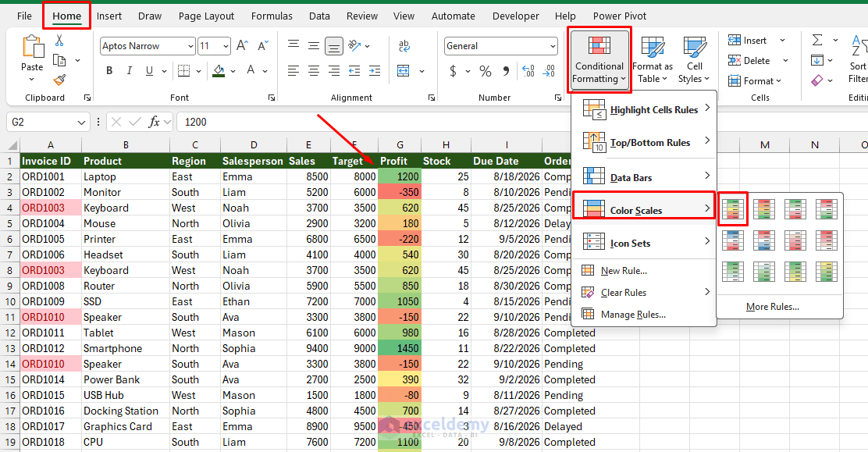The width and height of the screenshot is (868, 452).
Task: Open the General number format dropdown
Action: (553, 46)
